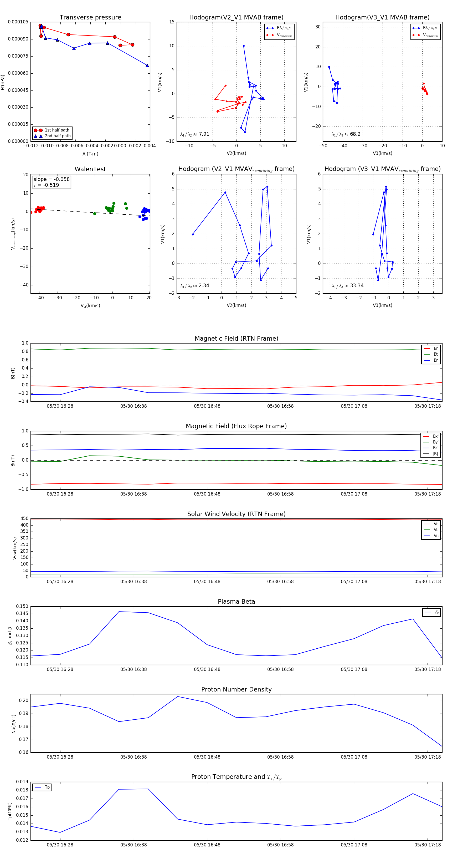Click the λ1/λ2 ≈ 7.91 annotation

[x=194, y=134]
